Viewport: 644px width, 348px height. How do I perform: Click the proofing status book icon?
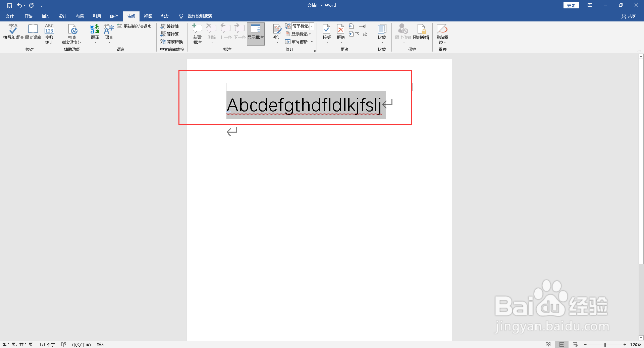point(64,345)
